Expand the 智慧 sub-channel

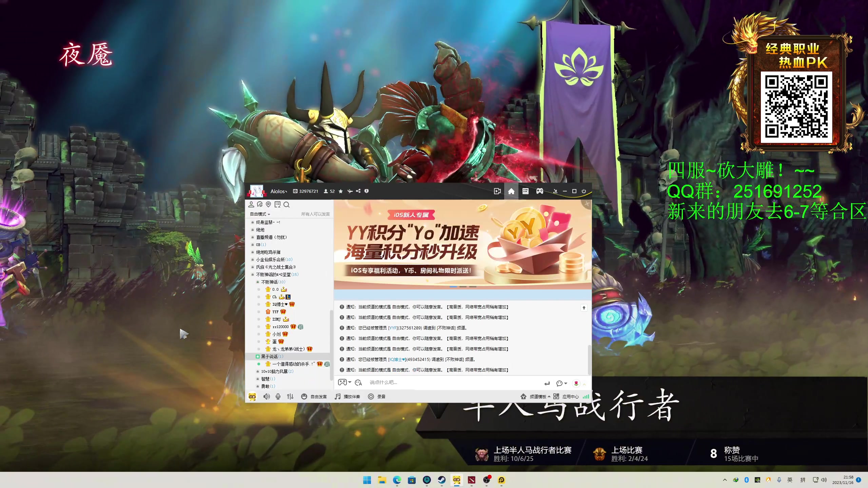tap(268, 379)
